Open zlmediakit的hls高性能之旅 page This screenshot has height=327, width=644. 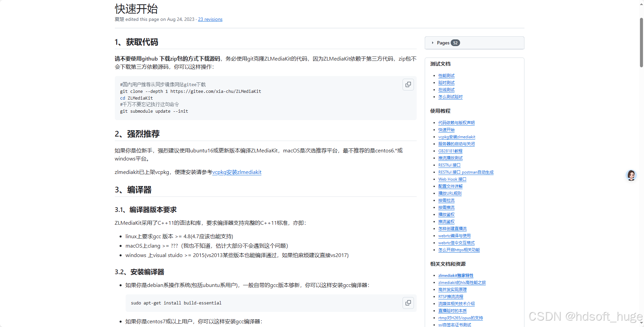tap(462, 283)
